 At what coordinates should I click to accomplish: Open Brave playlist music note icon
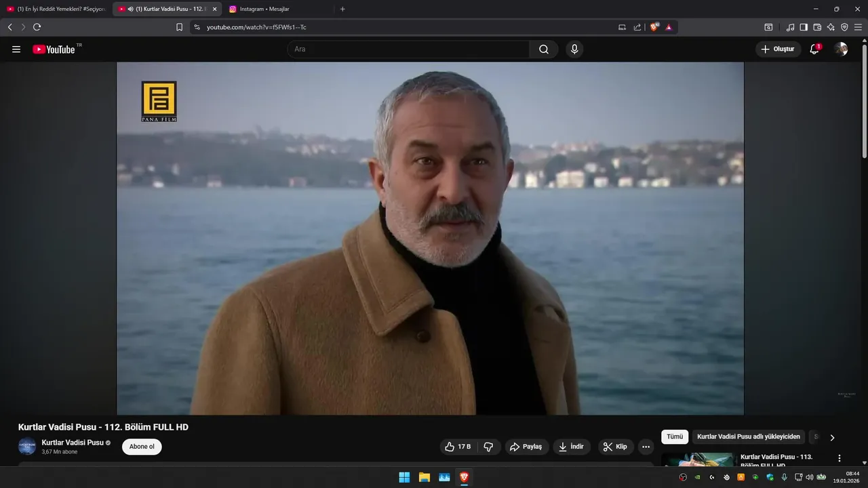coord(790,27)
